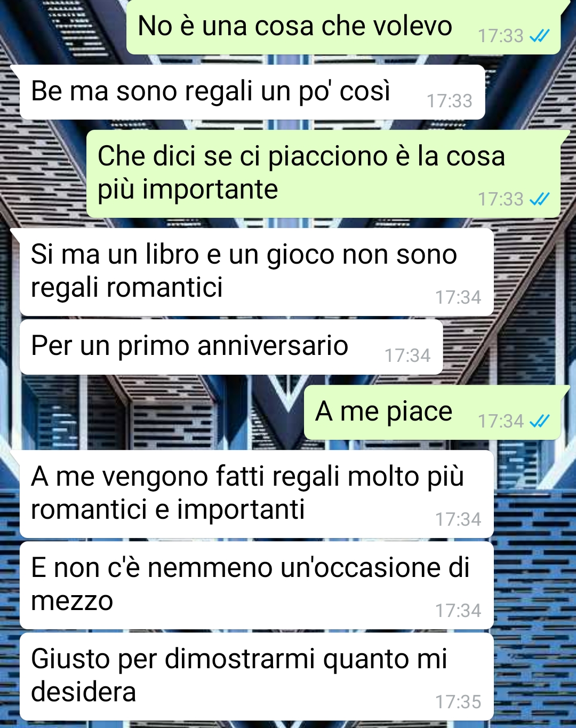Select the message 'Si ma un libro e un gioco non sono regali romantici'

point(257,272)
